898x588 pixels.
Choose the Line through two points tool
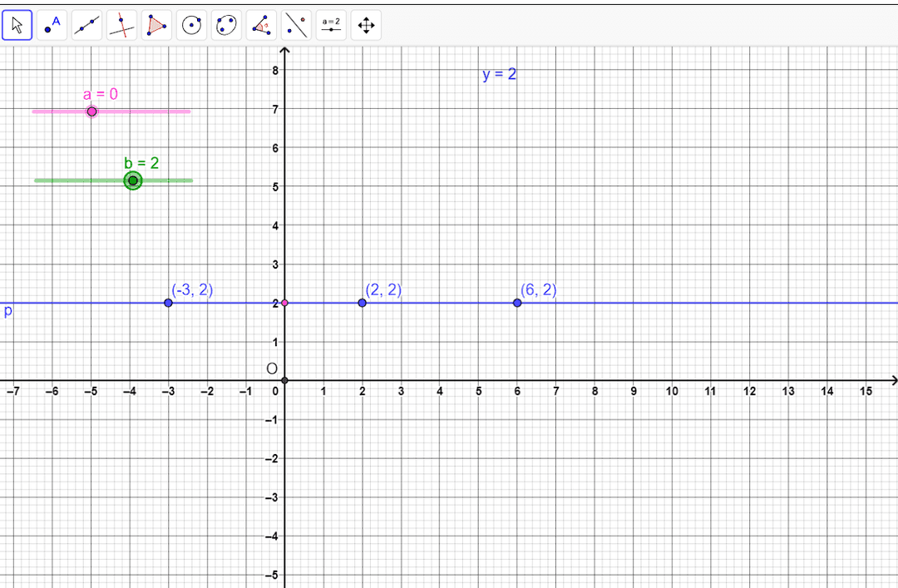tap(87, 26)
